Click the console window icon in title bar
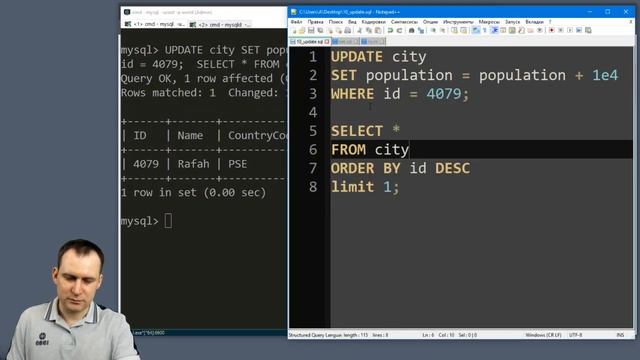The width and height of the screenshot is (640, 360). (127, 12)
